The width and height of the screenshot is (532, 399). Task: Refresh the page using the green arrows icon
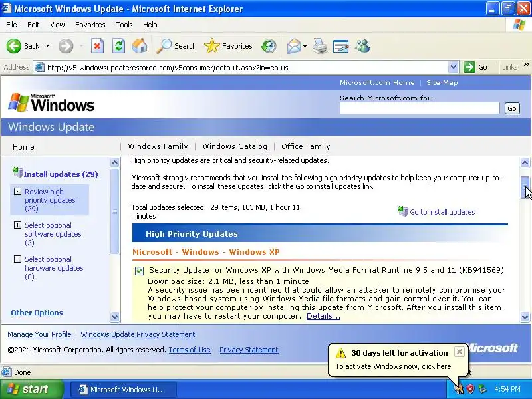(x=119, y=46)
